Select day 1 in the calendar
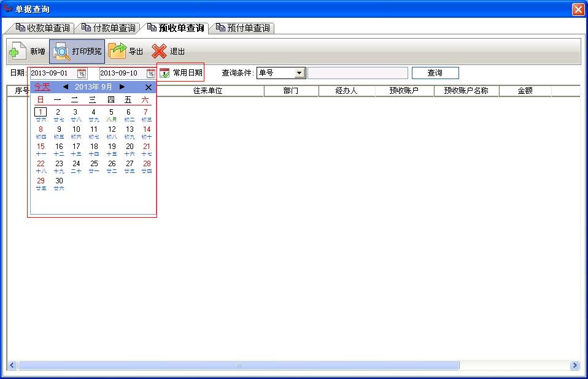Image resolution: width=588 pixels, height=379 pixels. (41, 112)
